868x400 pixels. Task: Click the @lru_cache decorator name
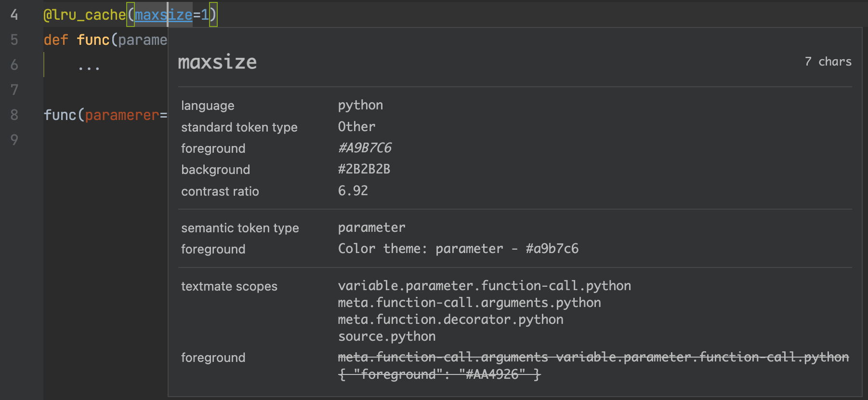85,15
